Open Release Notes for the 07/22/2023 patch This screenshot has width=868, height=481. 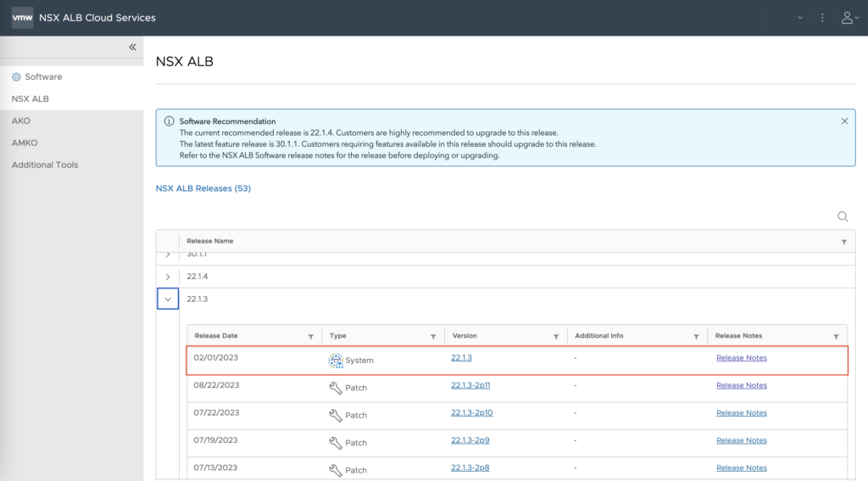click(741, 413)
